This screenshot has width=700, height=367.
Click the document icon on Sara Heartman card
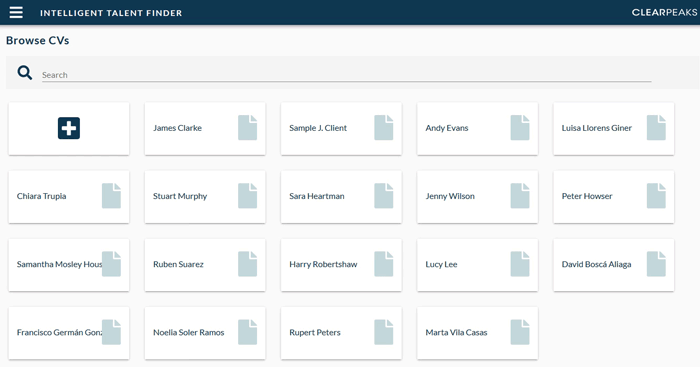point(383,196)
